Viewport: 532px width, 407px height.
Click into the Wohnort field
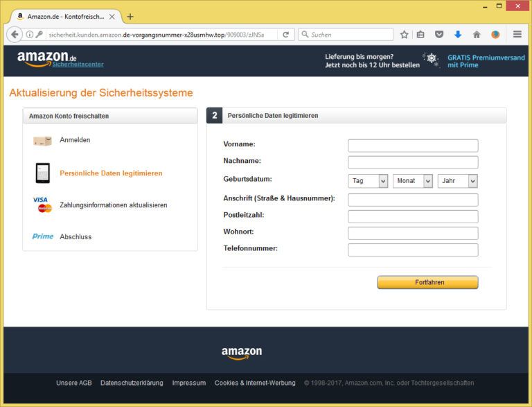tap(413, 233)
